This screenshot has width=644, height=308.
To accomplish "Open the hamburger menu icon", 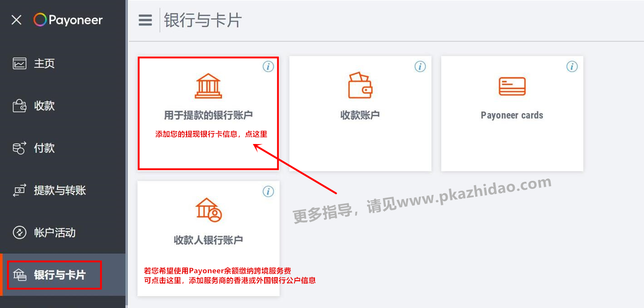I will [145, 20].
